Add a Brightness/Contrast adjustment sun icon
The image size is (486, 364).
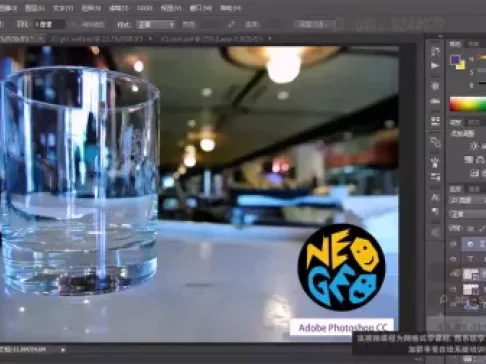(x=473, y=146)
